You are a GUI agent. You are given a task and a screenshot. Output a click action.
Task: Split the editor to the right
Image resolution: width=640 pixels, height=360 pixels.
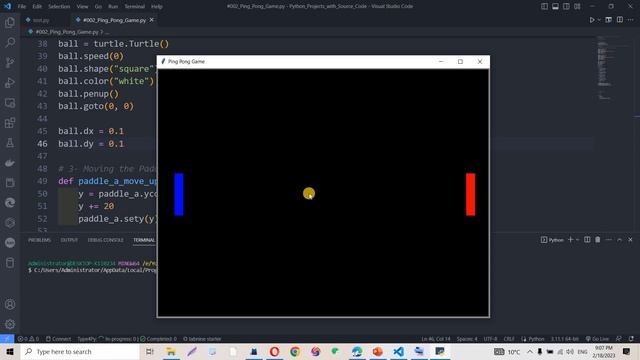tap(620, 20)
